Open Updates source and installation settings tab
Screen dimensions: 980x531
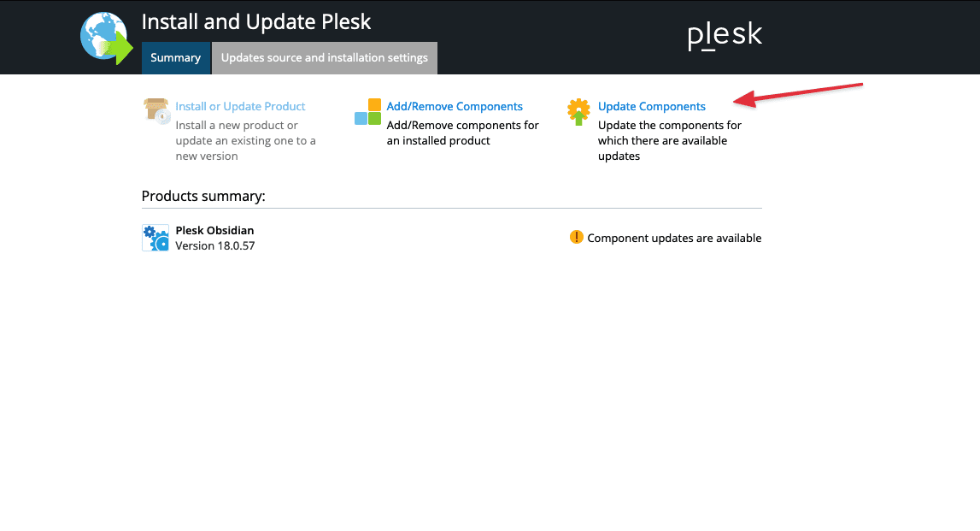tap(324, 58)
